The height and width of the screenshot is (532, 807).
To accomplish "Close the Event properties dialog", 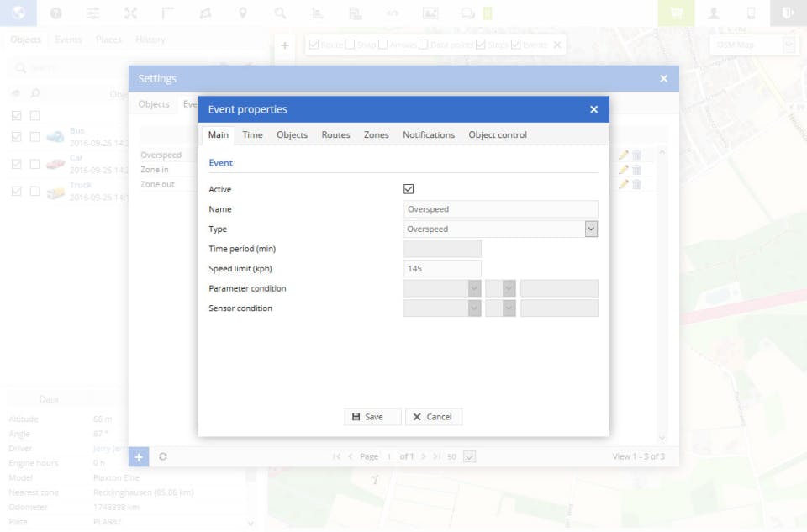I will pos(593,109).
